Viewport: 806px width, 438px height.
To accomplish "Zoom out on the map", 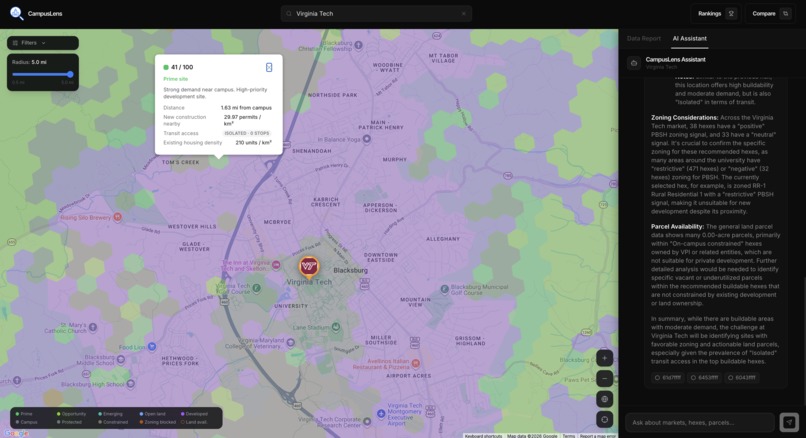I will pos(604,379).
